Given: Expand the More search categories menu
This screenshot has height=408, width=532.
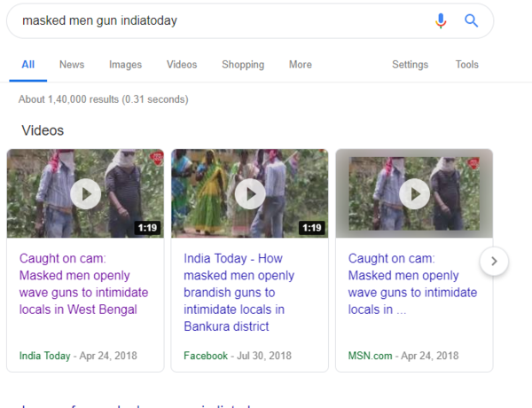Looking at the screenshot, I should (x=300, y=65).
